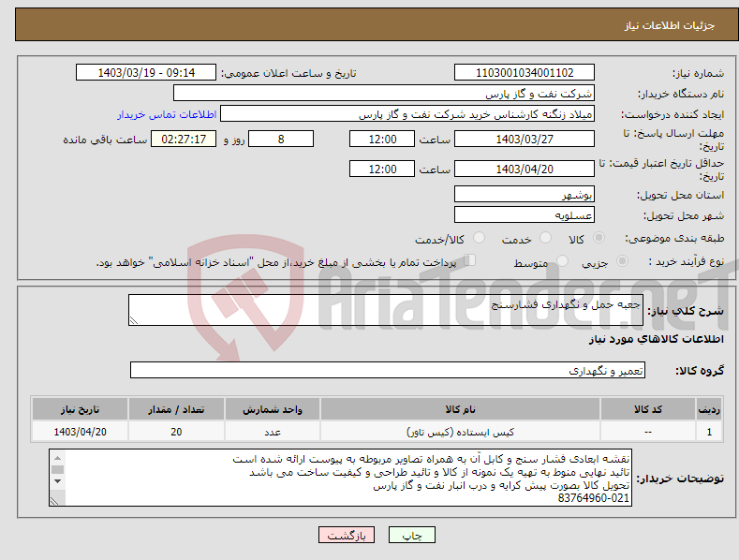Click the remaining days field showing 8

[281, 139]
